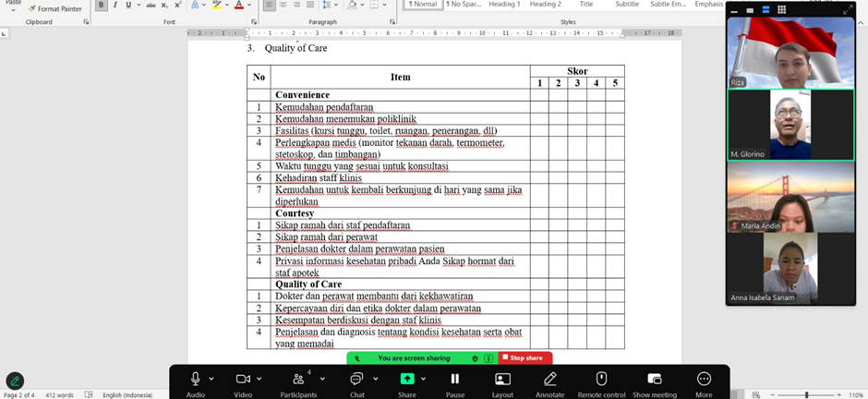Expand audio options arrow next to microphone
Image resolution: width=868 pixels, height=399 pixels.
tap(211, 378)
